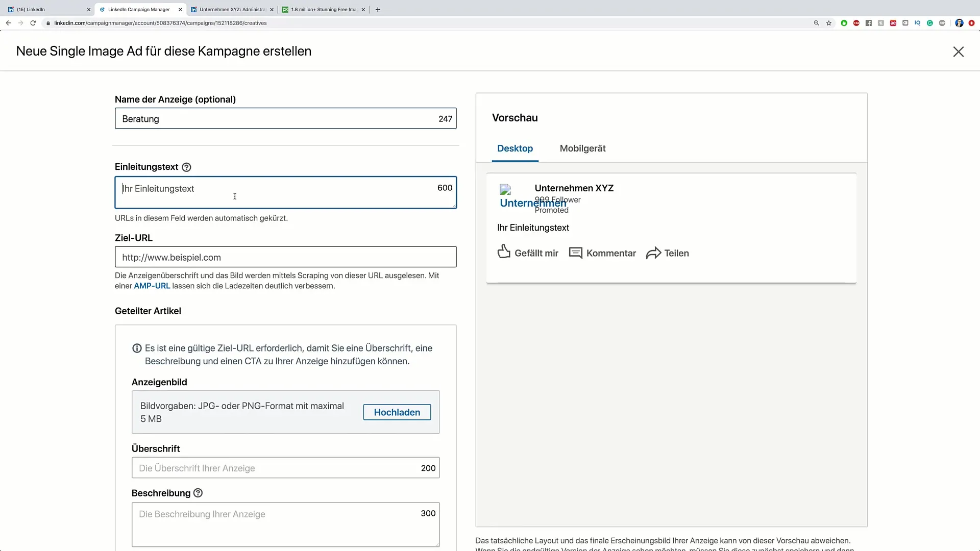
Task: Click Gefällt mir label in preview
Action: [x=536, y=254]
